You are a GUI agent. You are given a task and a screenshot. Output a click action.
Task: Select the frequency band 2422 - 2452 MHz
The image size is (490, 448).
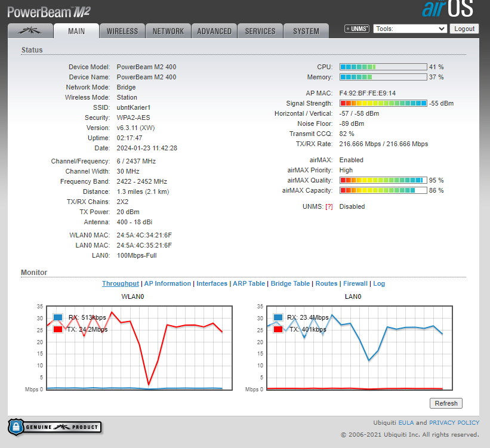tap(142, 181)
